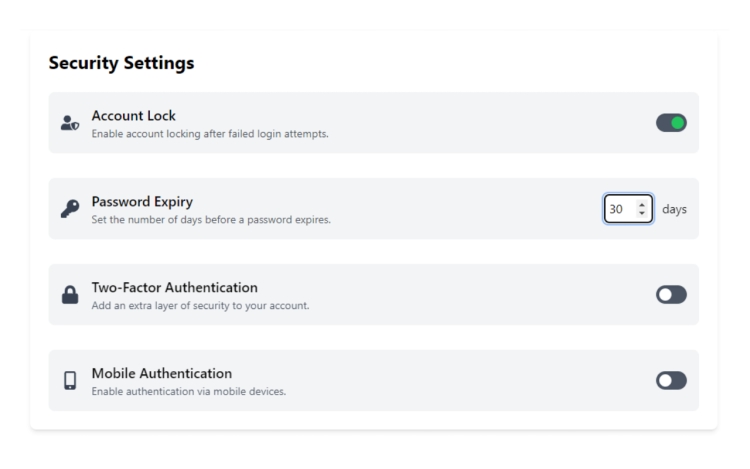750x469 pixels.
Task: Click the password expires description text
Action: coord(211,220)
